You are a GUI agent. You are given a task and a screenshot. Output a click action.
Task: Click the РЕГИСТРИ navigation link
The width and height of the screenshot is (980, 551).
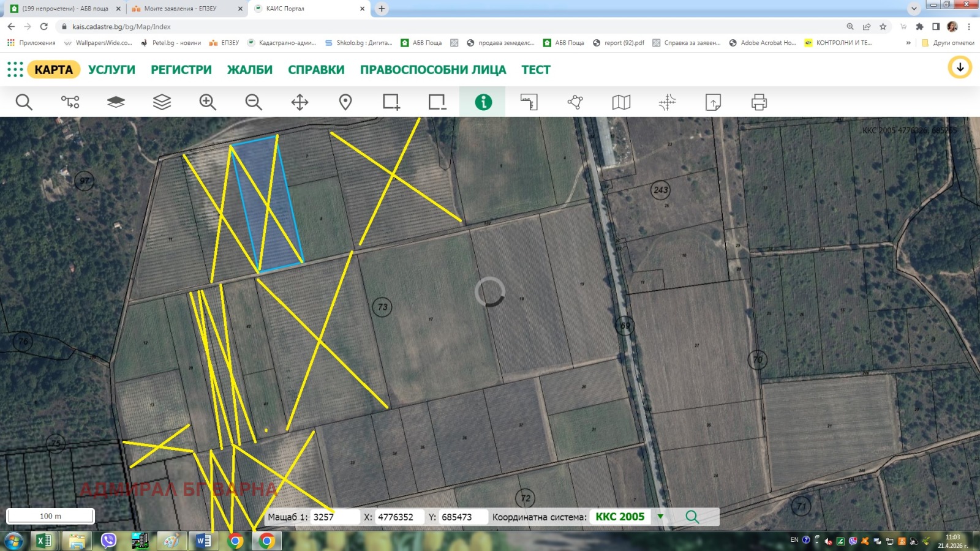[x=181, y=70]
